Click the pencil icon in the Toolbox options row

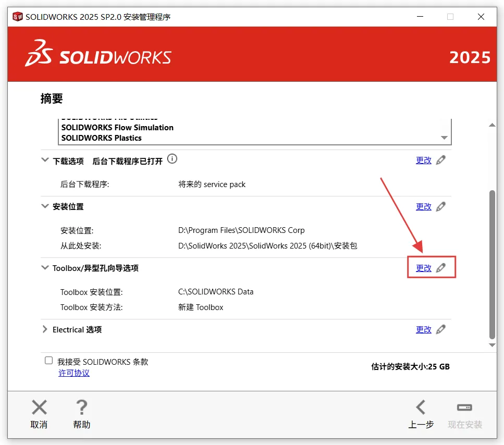click(x=441, y=268)
